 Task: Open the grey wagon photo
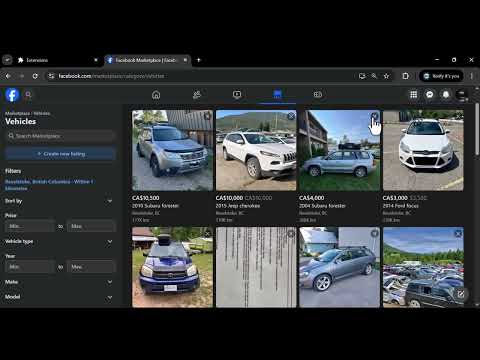tap(339, 267)
